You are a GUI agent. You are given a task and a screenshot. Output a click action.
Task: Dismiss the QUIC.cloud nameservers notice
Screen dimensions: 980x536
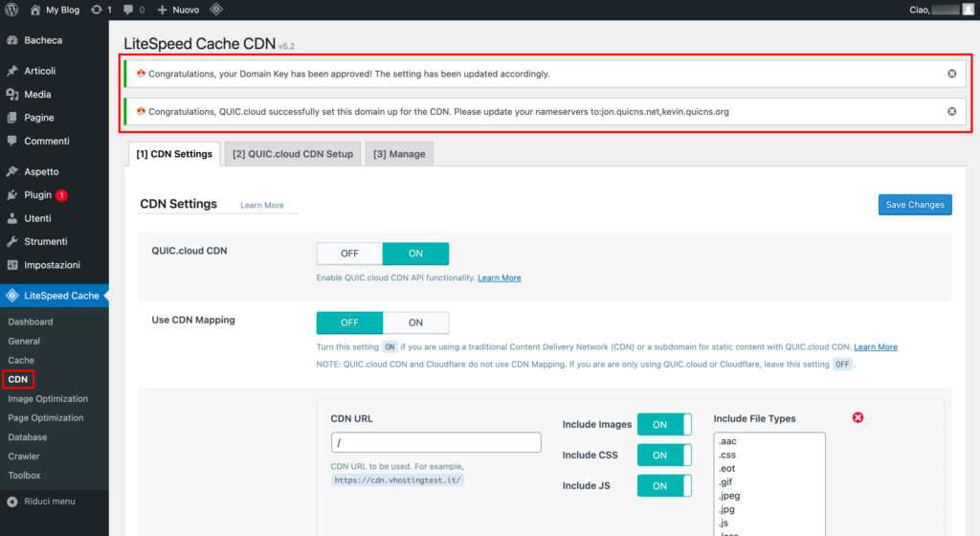click(952, 111)
